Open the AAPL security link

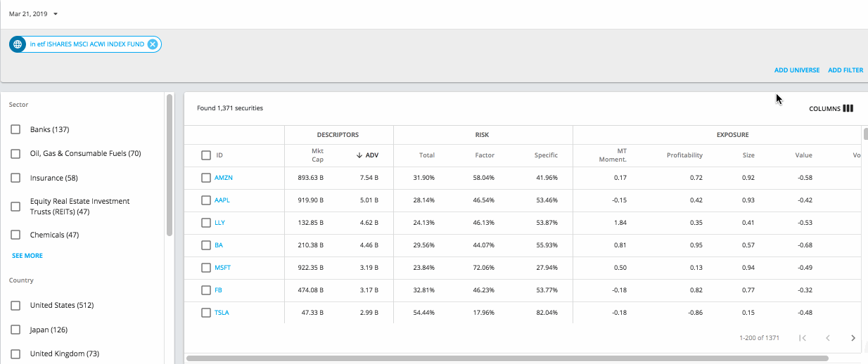(222, 200)
